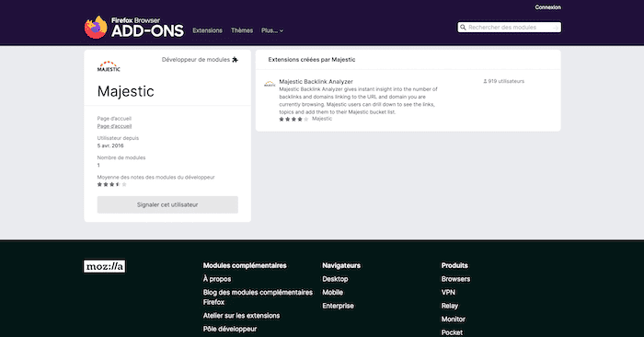Click the star rating under Majestic Backlink Analyzer
This screenshot has height=337, width=644.
[x=293, y=119]
